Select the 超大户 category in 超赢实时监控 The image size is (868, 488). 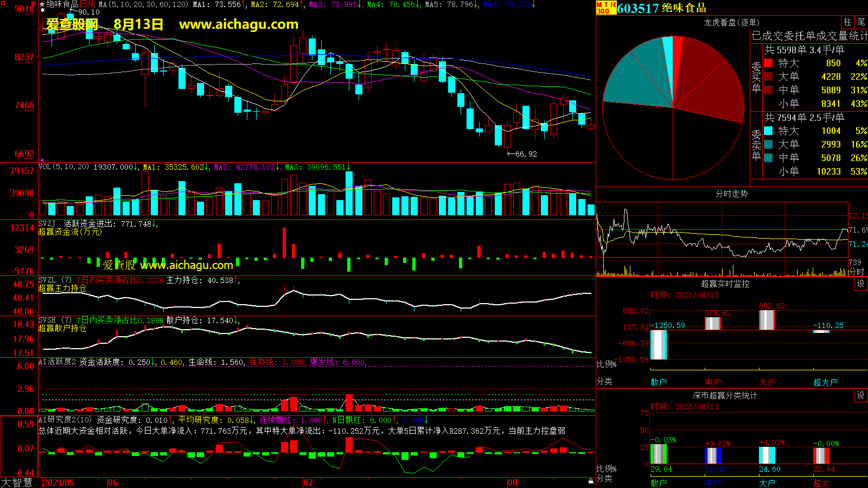[825, 382]
